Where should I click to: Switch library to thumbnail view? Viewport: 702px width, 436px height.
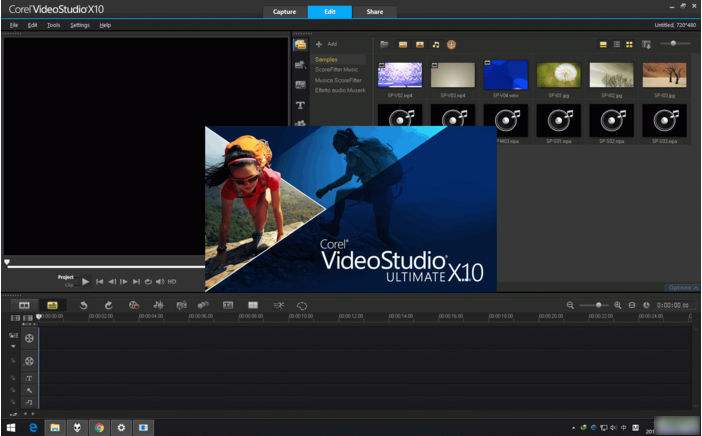point(629,44)
